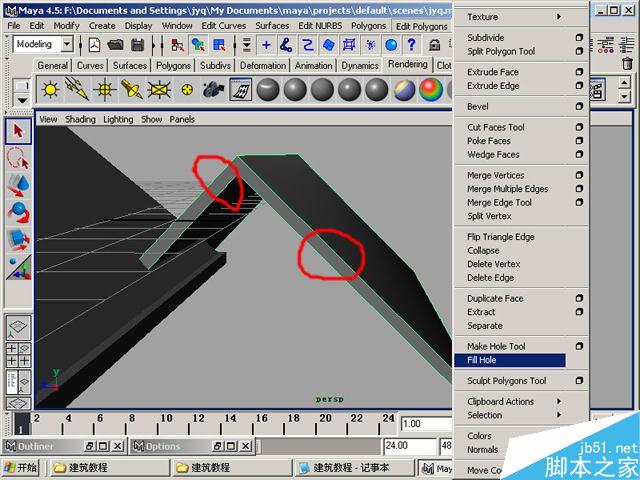Enable the plus handle selection mask
Screen dimensions: 640x480
[266, 44]
